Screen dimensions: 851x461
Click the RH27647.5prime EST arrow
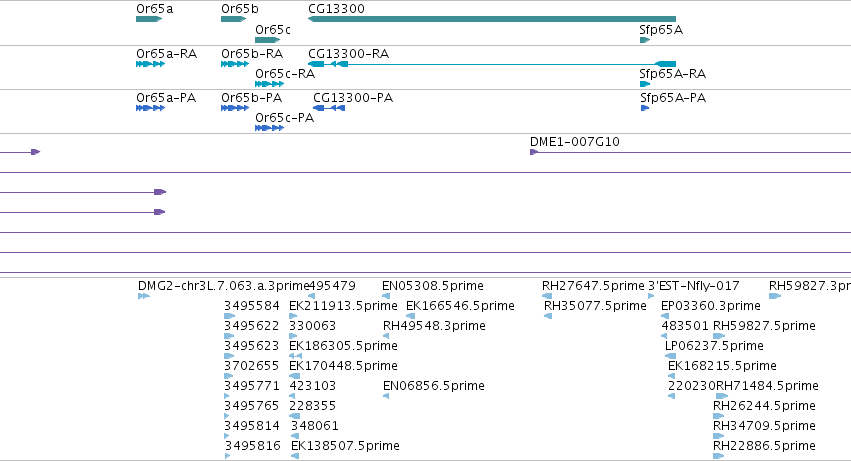(547, 296)
